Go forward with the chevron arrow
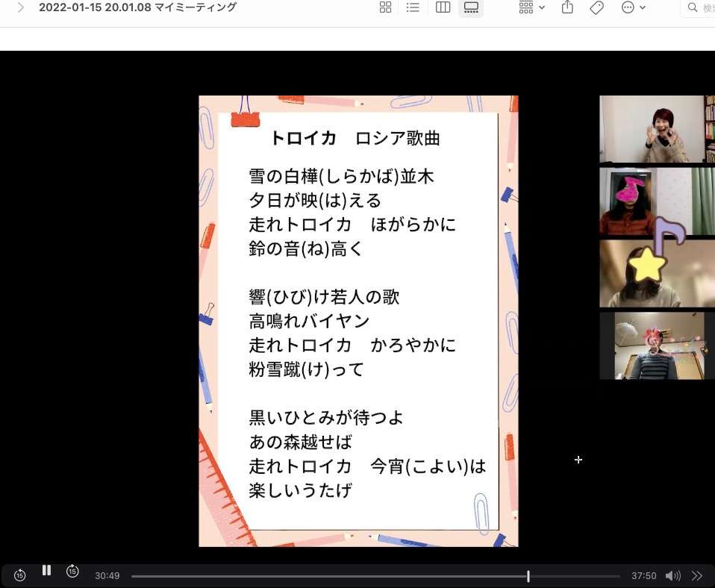715x588 pixels. point(21,7)
